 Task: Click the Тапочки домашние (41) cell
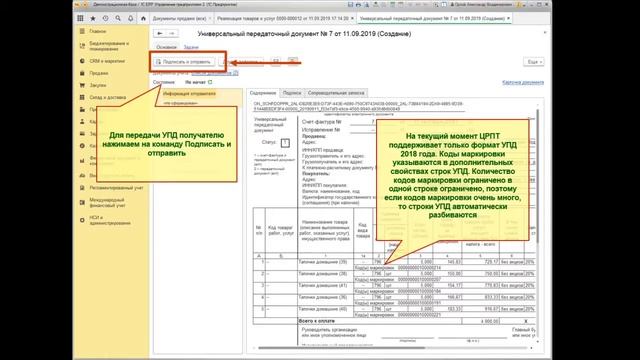(x=326, y=286)
